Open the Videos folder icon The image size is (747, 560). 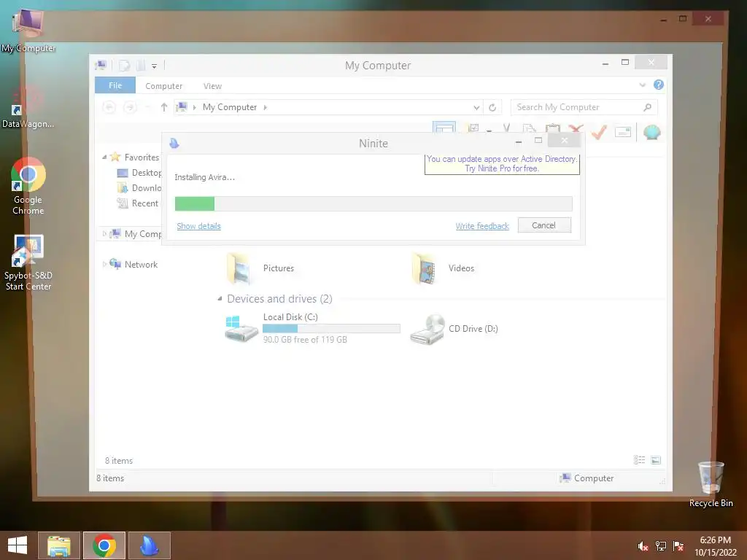pyautogui.click(x=425, y=269)
